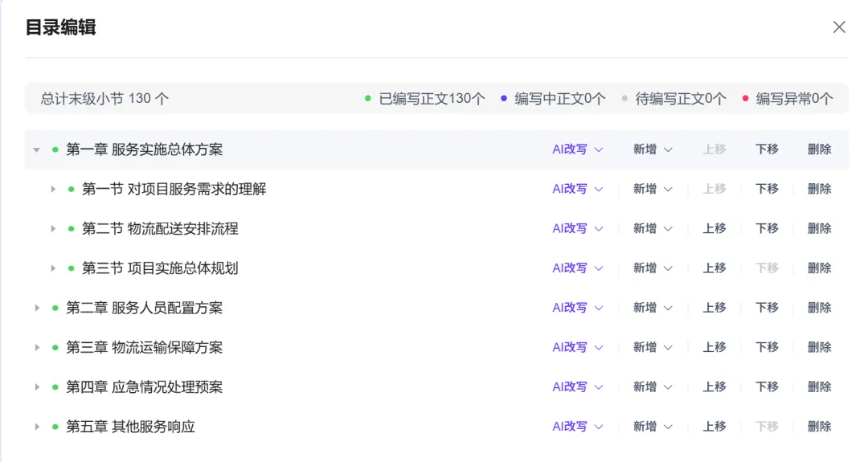Click the green status dot of 第二章

tap(55, 308)
